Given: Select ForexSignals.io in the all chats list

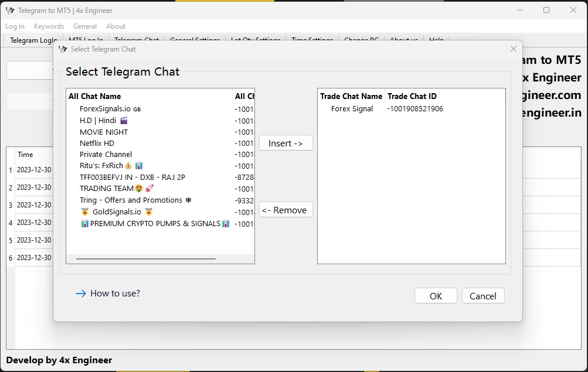Looking at the screenshot, I should coord(110,108).
